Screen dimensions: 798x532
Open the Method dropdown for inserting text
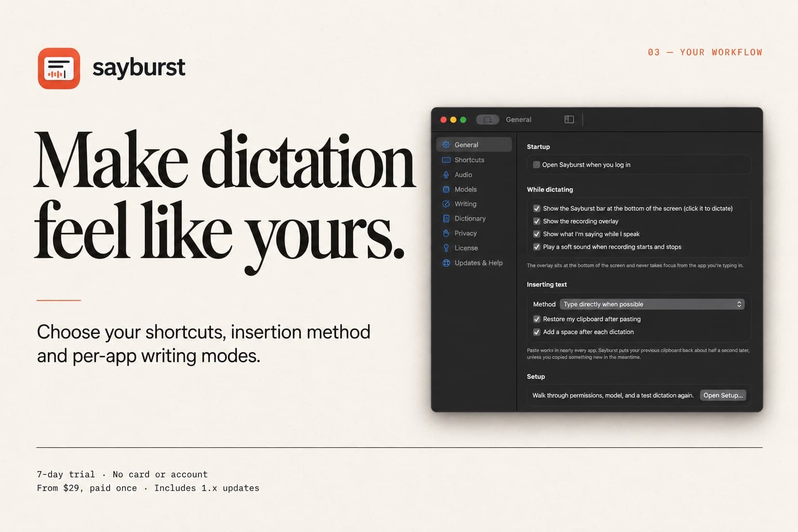click(652, 304)
